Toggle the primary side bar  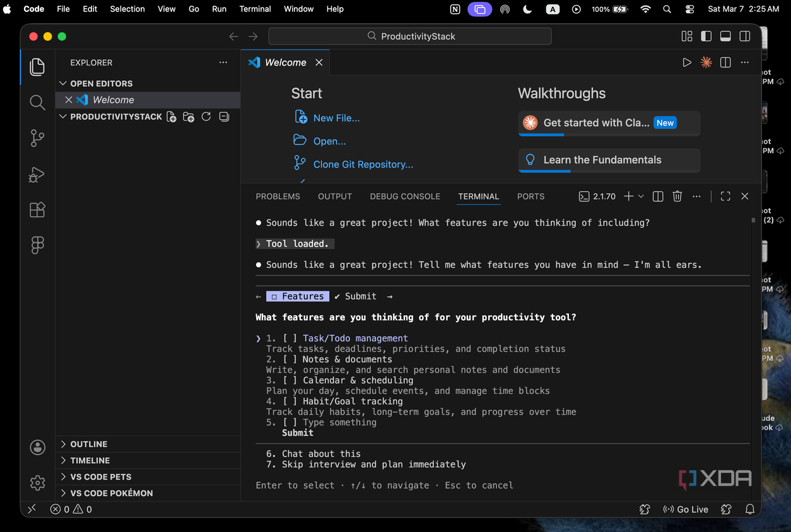(706, 37)
